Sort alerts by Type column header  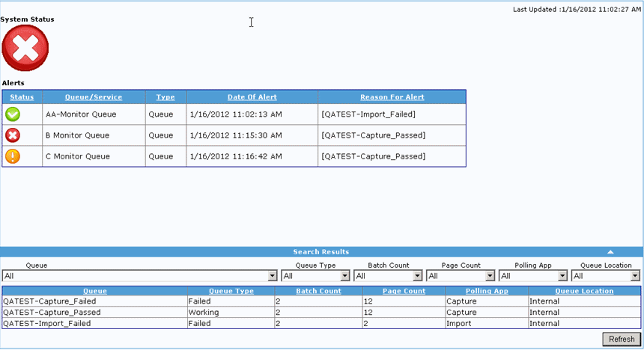(165, 97)
